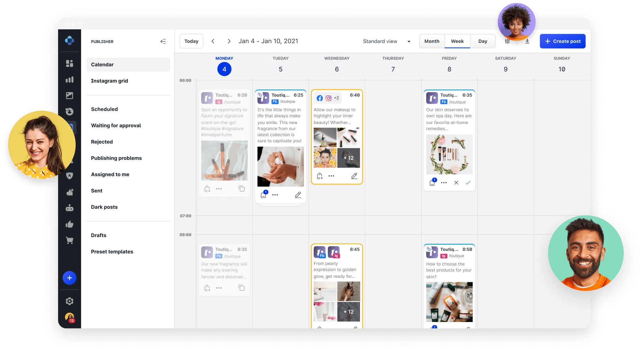This screenshot has width=644, height=350.
Task: Open the media Assets panel from the sidebar
Action: [70, 96]
